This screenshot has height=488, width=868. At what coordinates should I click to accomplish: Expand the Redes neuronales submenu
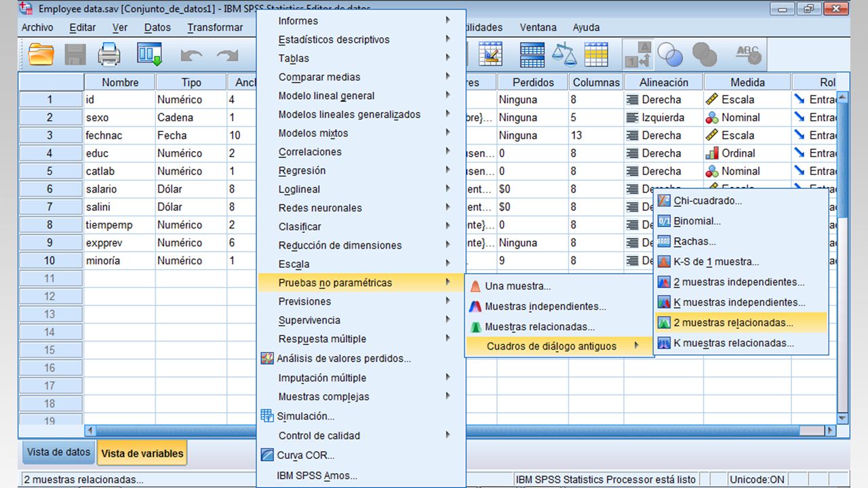[x=361, y=208]
